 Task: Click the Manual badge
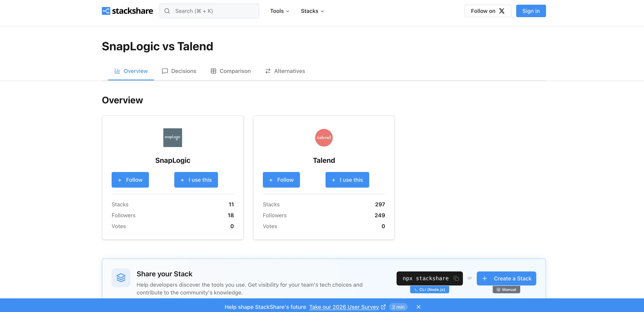pos(506,290)
